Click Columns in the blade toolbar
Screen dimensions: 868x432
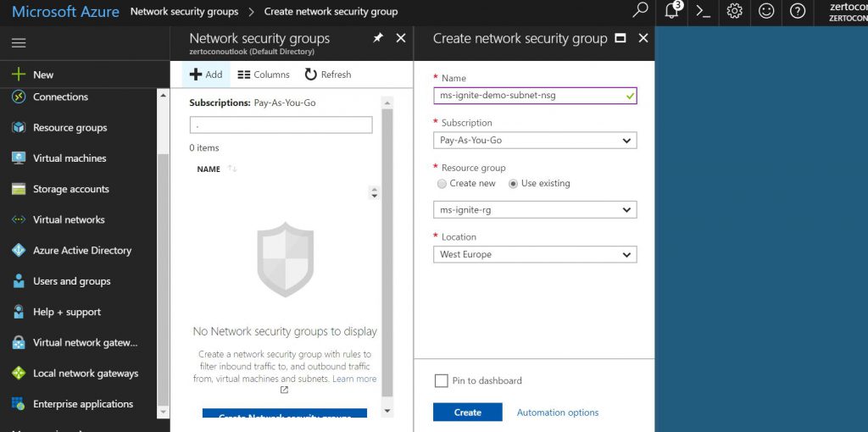point(264,75)
